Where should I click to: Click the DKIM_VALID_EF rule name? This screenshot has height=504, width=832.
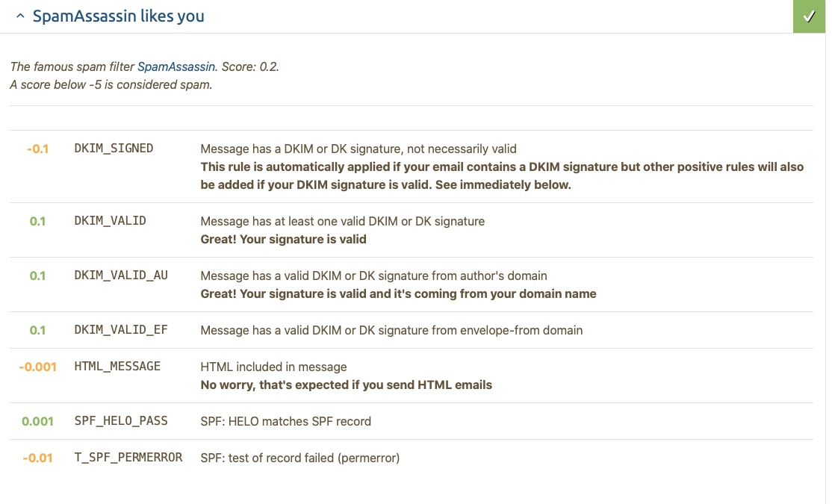pyautogui.click(x=121, y=330)
